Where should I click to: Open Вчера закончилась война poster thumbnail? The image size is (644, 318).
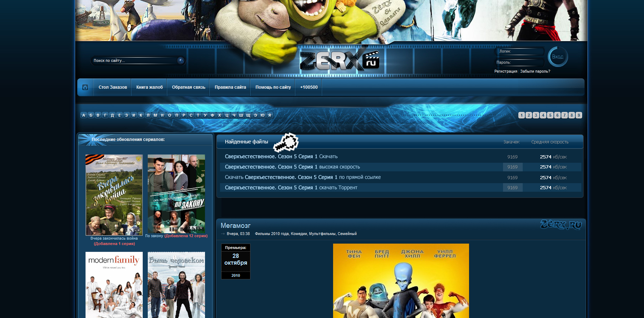[x=114, y=195]
